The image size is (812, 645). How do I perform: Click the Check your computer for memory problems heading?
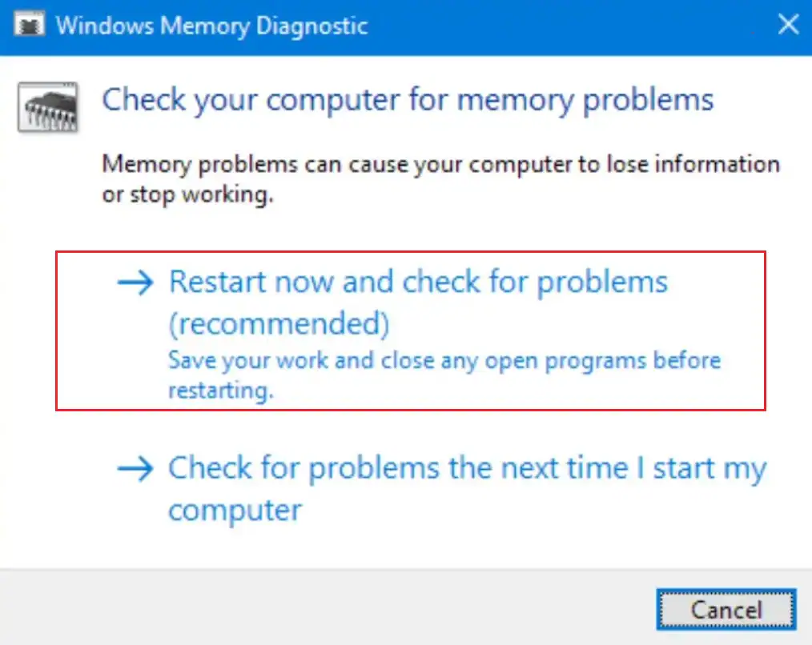coord(408,100)
